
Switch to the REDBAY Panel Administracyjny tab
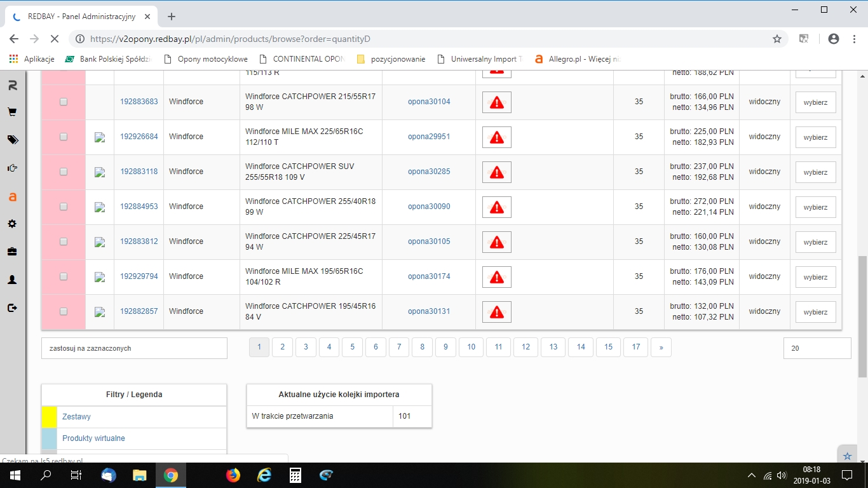pos(83,17)
